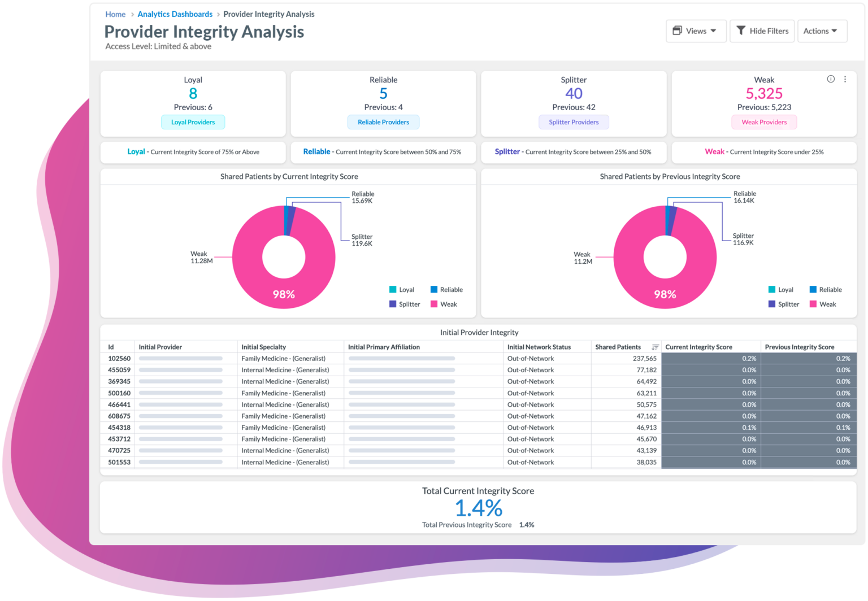
Task: Open the three-dot menu on the Weak card
Action: pyautogui.click(x=845, y=80)
